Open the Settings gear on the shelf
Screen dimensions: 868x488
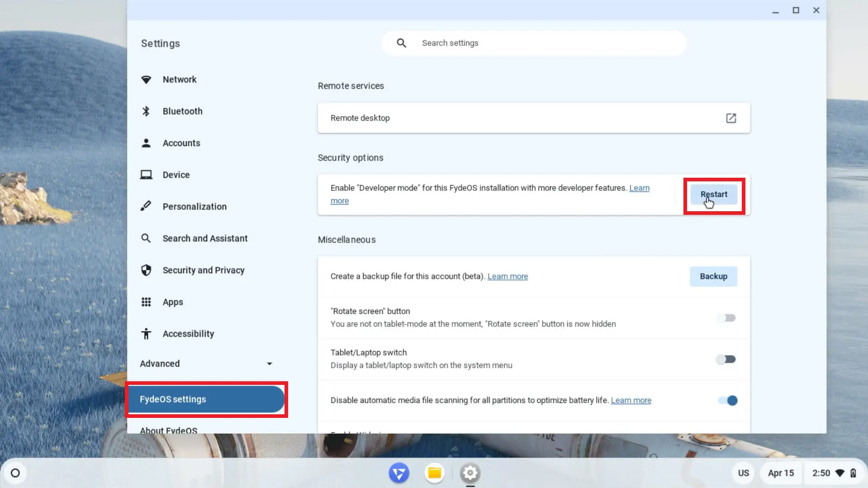(470, 473)
